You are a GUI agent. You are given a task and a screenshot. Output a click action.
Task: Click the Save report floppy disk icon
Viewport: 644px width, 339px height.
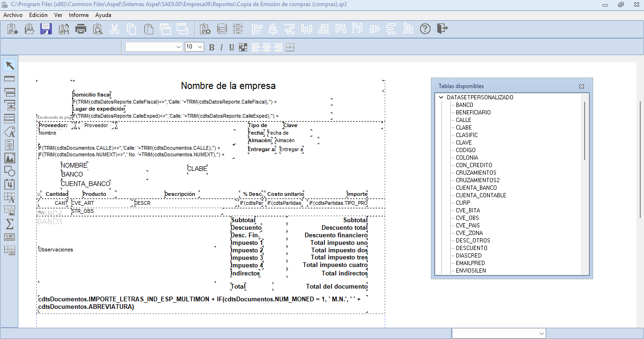[x=46, y=29]
